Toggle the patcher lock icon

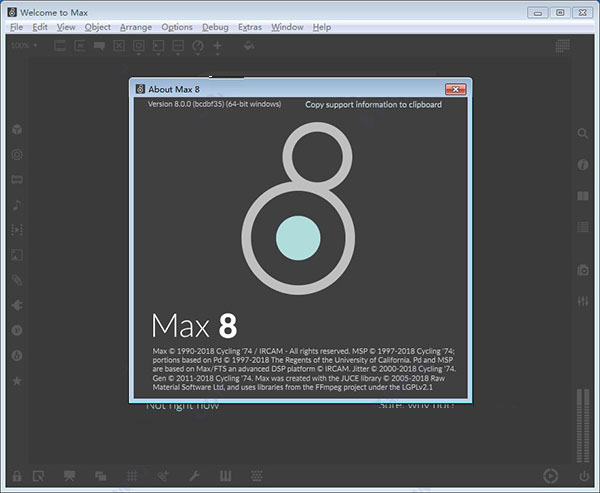(17, 476)
